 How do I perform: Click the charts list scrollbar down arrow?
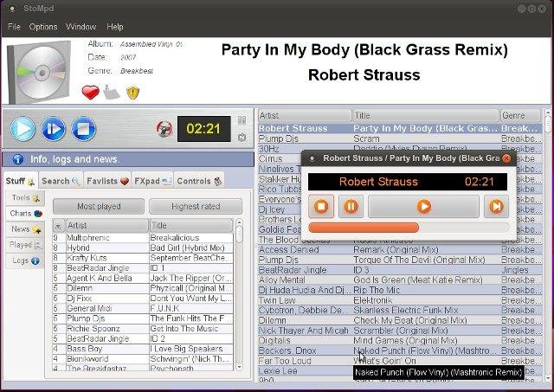(239, 367)
